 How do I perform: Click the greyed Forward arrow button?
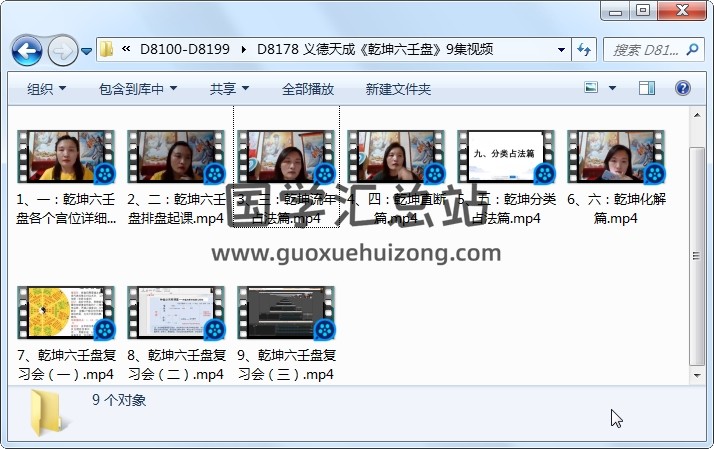tap(63, 50)
